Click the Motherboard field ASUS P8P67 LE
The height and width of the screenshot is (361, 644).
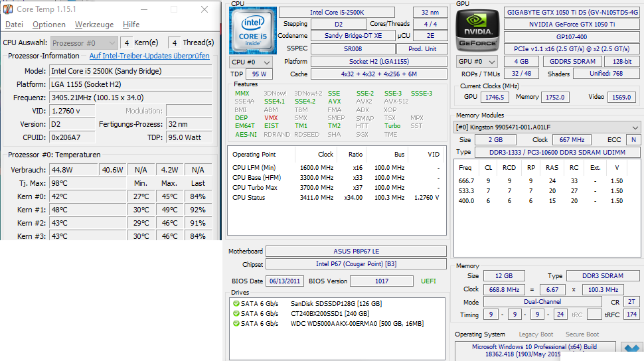[356, 252]
